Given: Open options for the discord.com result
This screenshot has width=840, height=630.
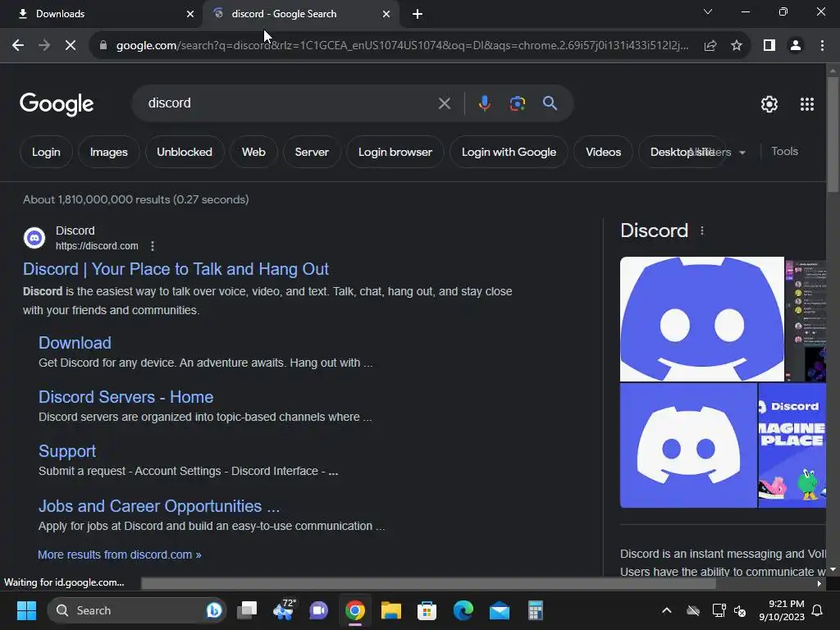Looking at the screenshot, I should tap(153, 246).
